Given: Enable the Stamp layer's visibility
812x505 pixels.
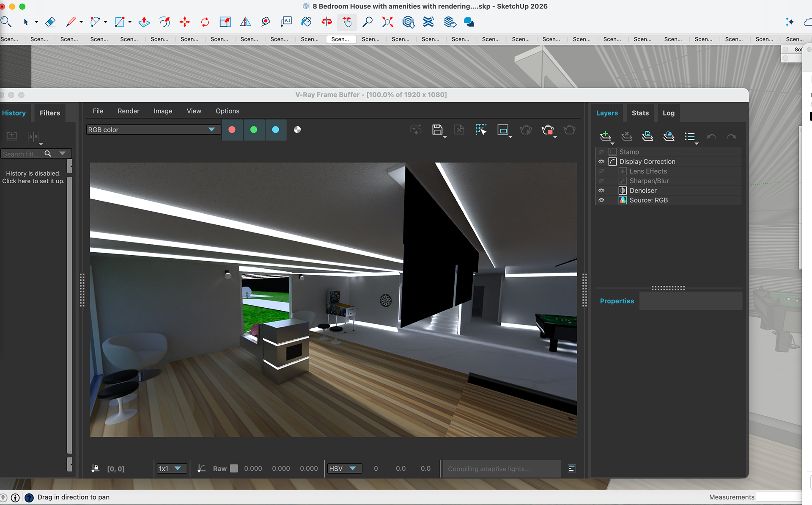Looking at the screenshot, I should click(x=601, y=152).
